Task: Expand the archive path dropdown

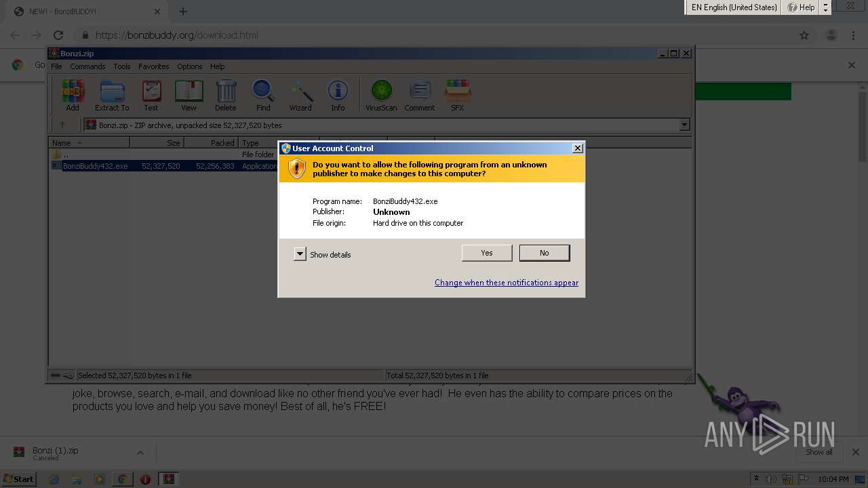Action: [684, 125]
